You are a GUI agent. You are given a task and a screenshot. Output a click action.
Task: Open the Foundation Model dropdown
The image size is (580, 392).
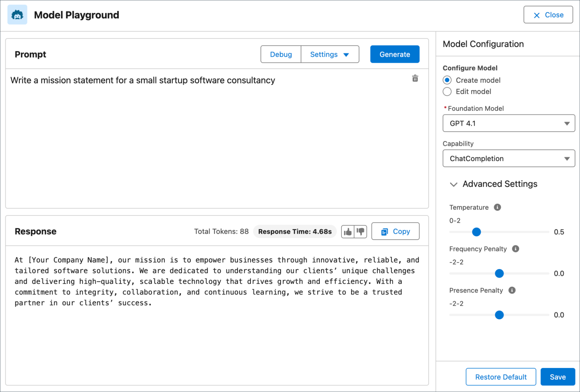(508, 123)
